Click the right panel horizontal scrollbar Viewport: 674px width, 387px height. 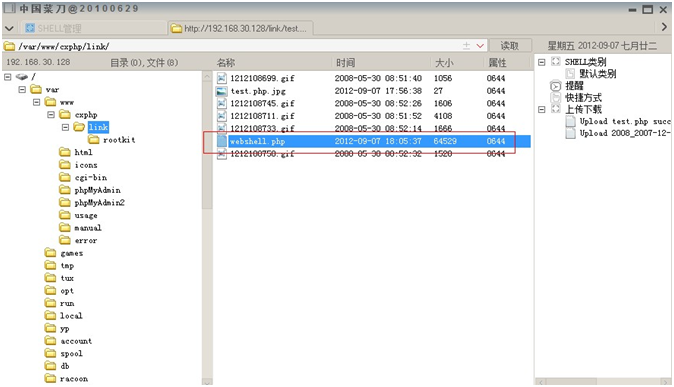pos(603,381)
